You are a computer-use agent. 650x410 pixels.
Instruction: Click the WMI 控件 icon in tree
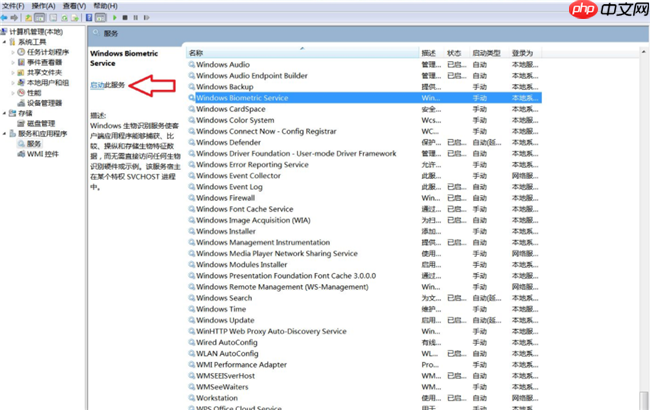21,154
